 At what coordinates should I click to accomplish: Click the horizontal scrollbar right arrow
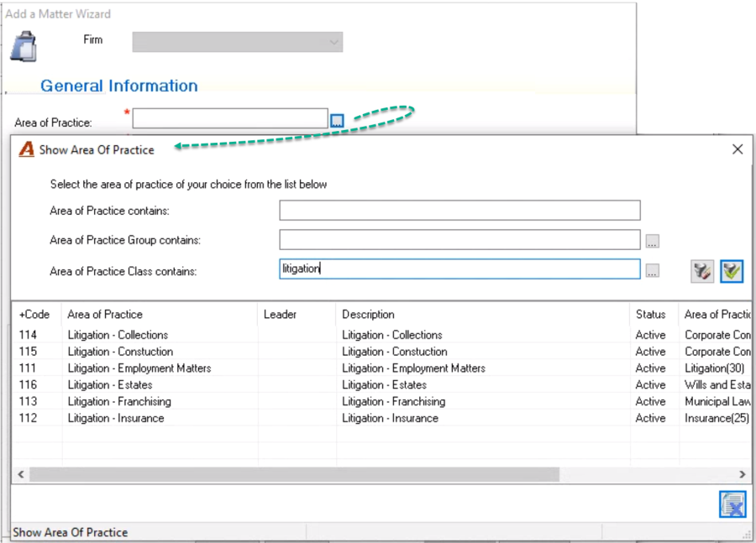(x=743, y=474)
